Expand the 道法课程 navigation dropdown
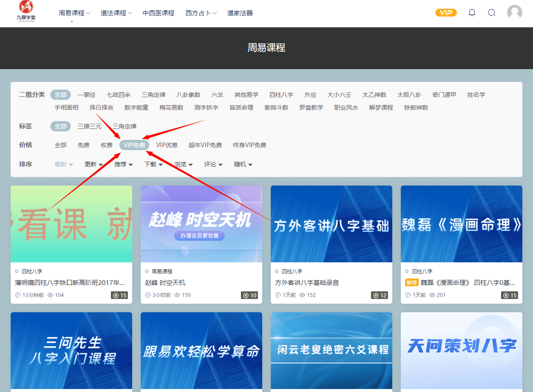533x392 pixels. [x=116, y=13]
